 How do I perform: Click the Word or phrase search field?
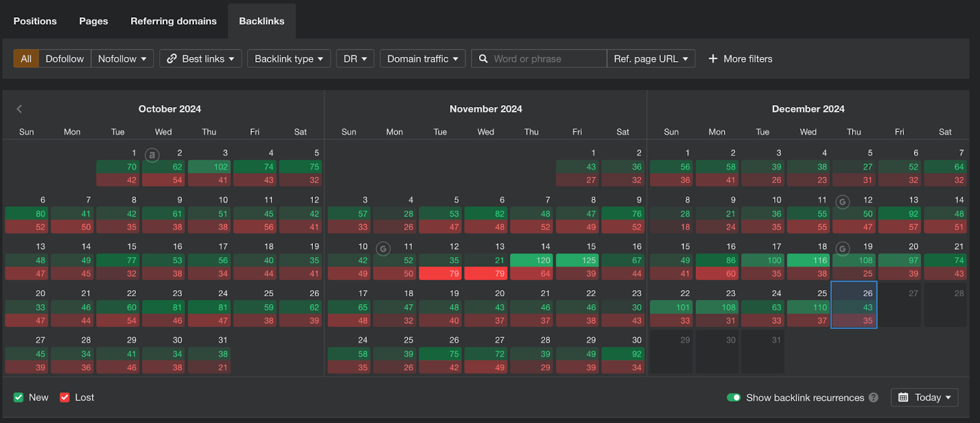tap(539, 59)
